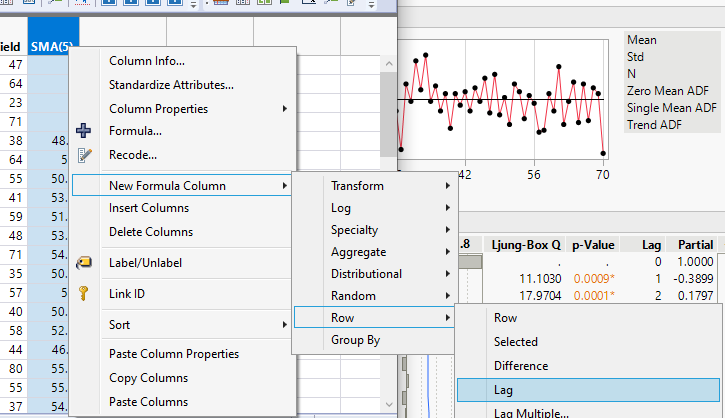The image size is (725, 418).
Task: Select the cell with value 38
Action: [13, 141]
